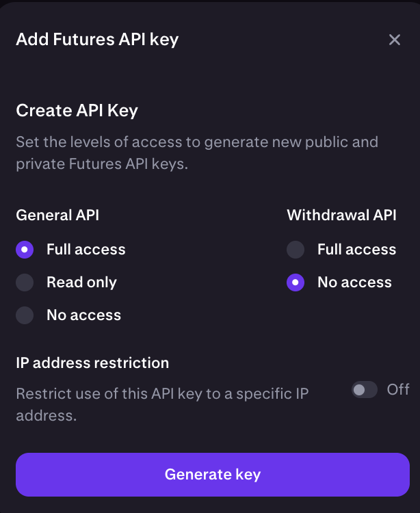
Task: Click the 'Read only' label text
Action: pos(81,282)
